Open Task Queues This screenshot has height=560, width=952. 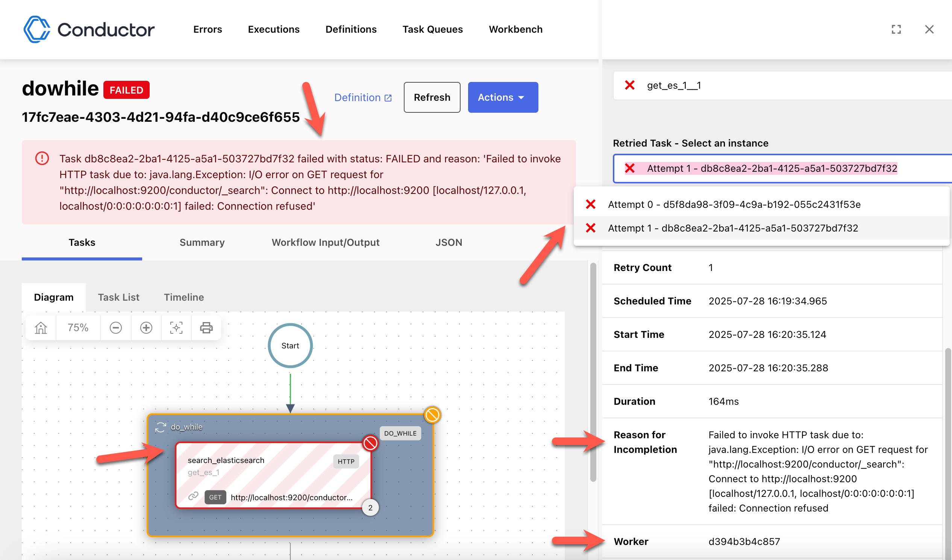[432, 29]
